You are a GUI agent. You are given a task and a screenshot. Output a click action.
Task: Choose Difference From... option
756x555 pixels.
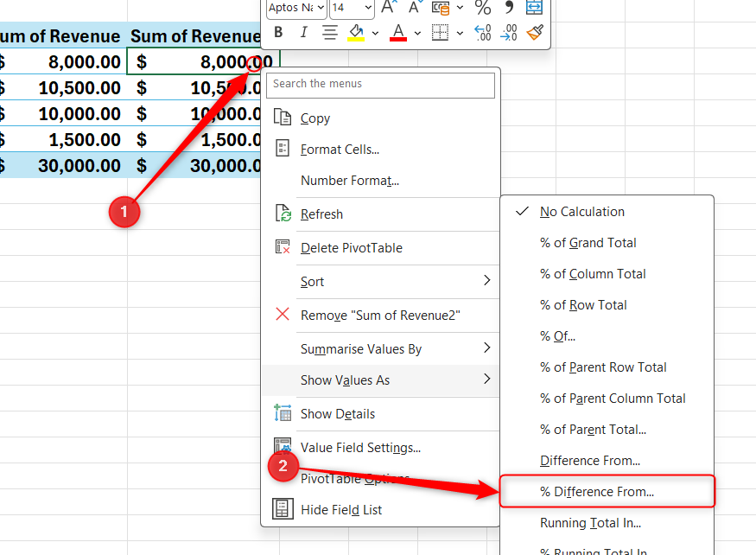(607, 461)
